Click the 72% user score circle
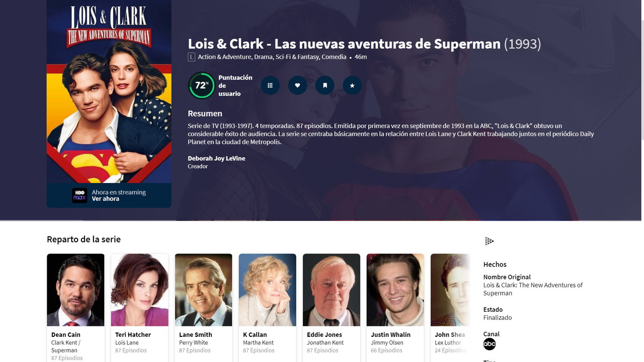 (202, 85)
